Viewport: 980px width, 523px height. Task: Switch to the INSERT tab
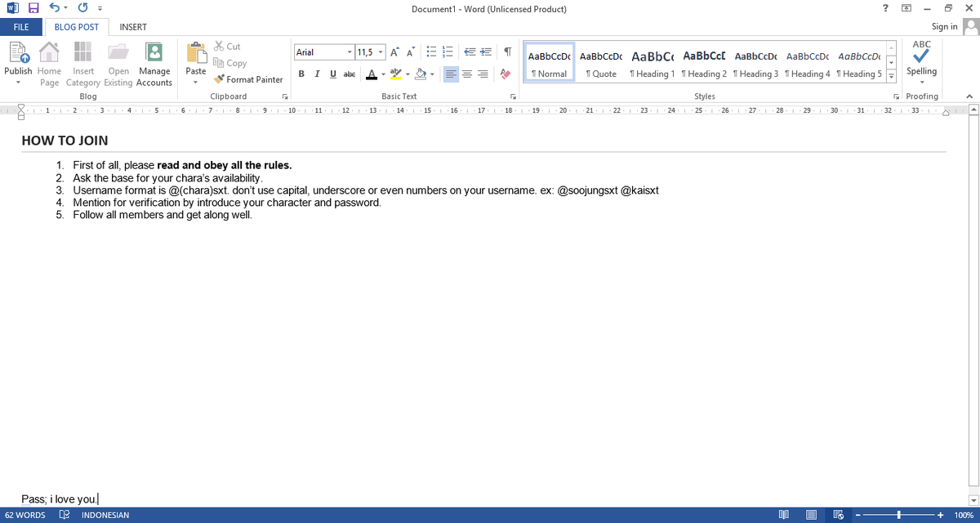click(x=133, y=27)
